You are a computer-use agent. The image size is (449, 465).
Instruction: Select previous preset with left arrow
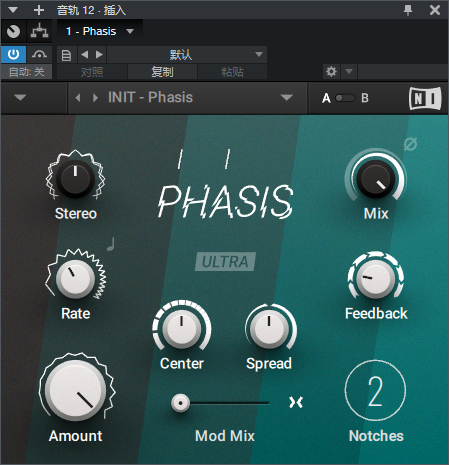85,54
